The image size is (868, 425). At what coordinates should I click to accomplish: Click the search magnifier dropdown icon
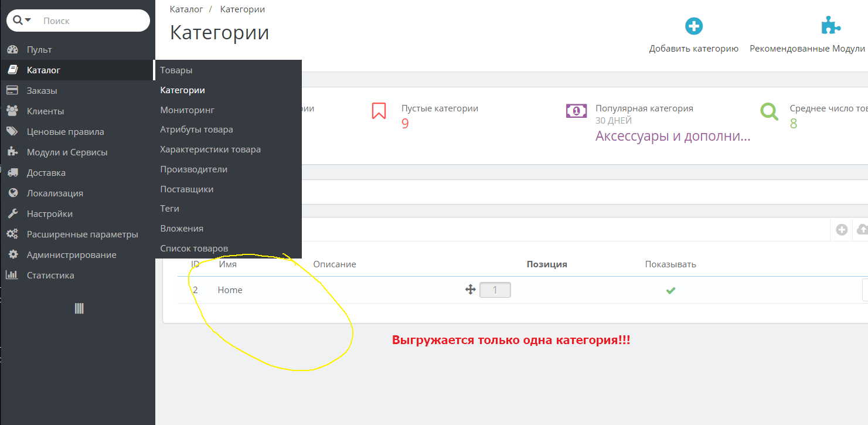(22, 21)
